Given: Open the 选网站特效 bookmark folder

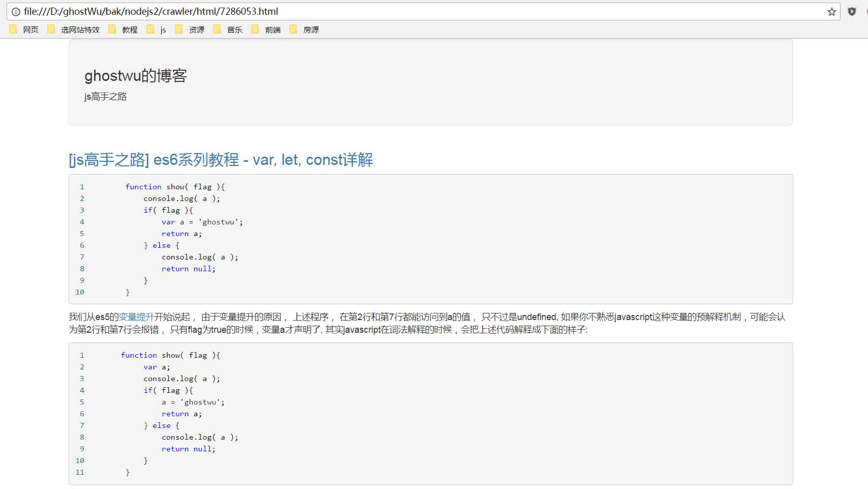Looking at the screenshot, I should [x=79, y=29].
